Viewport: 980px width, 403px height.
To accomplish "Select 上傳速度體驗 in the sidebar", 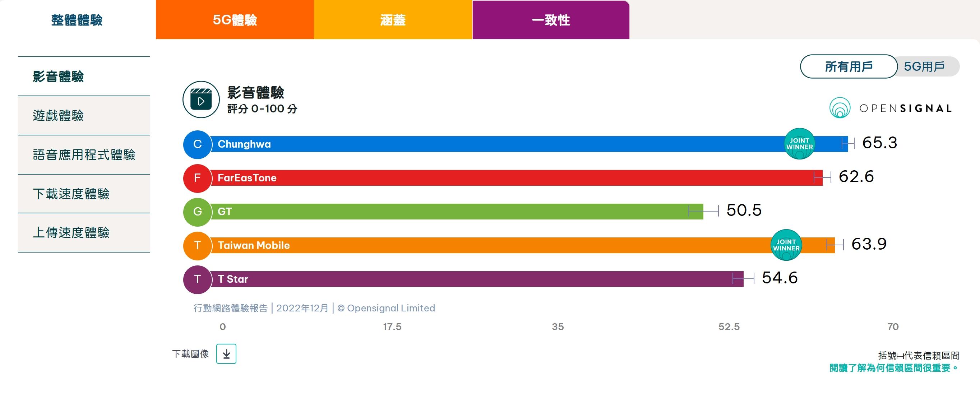I will coord(84,232).
